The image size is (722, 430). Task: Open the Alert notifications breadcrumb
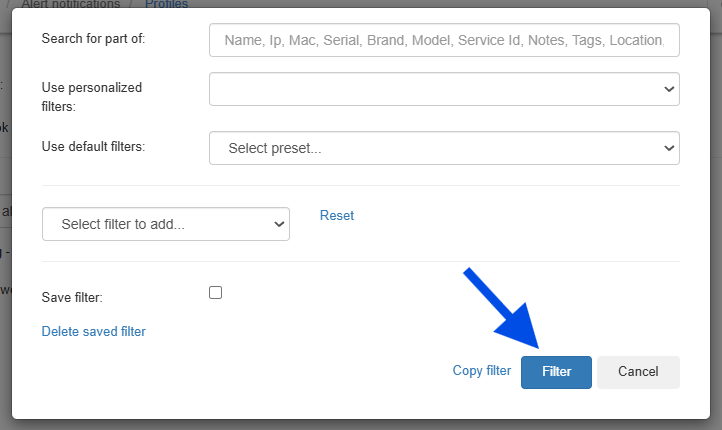point(84,4)
